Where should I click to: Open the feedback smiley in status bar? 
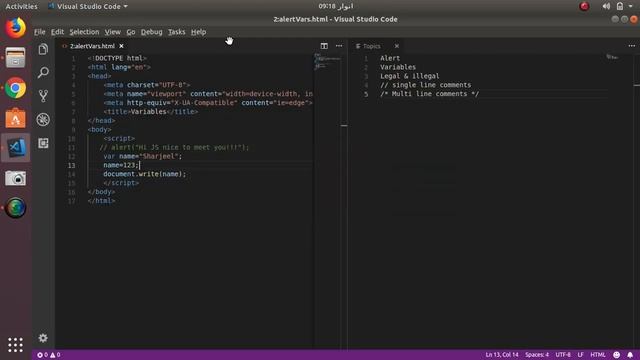616,355
